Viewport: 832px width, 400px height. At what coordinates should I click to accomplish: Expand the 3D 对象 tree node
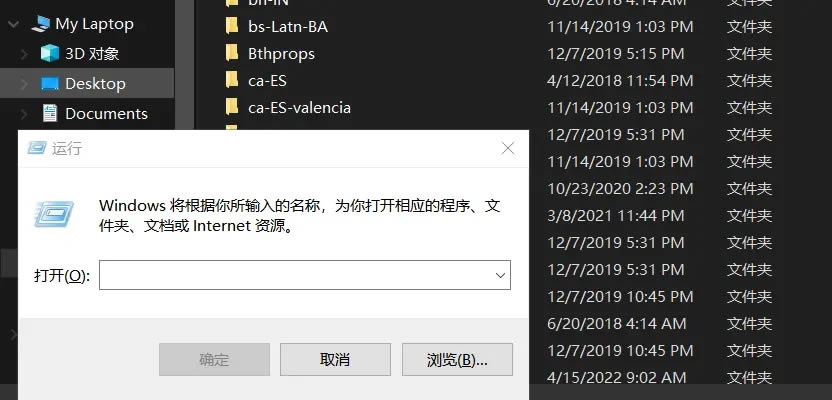(x=24, y=54)
